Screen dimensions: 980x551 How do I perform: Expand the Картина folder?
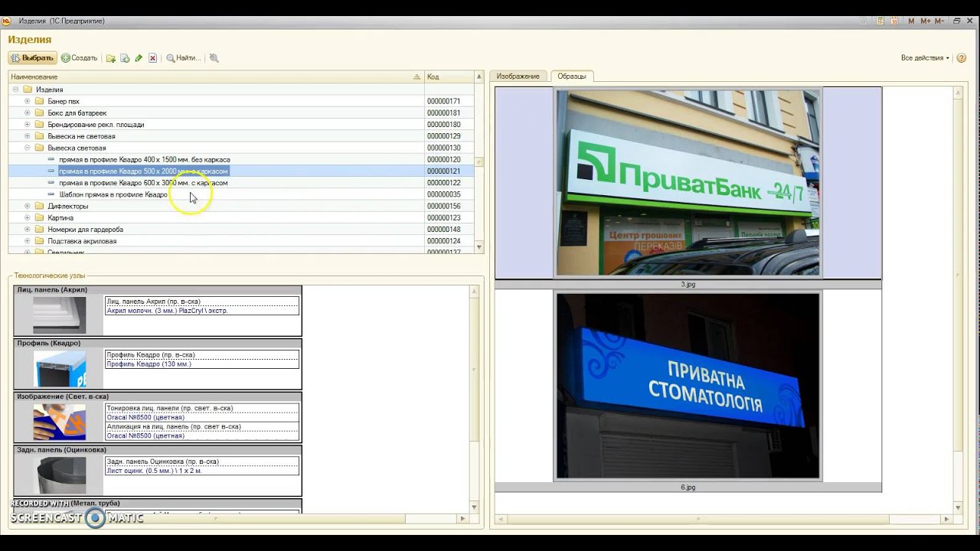28,217
